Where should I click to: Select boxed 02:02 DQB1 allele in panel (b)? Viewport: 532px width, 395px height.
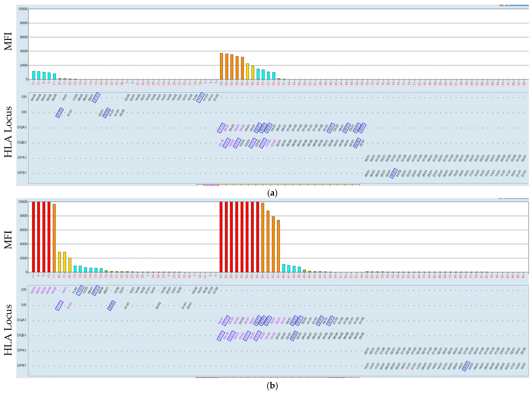pyautogui.click(x=294, y=336)
